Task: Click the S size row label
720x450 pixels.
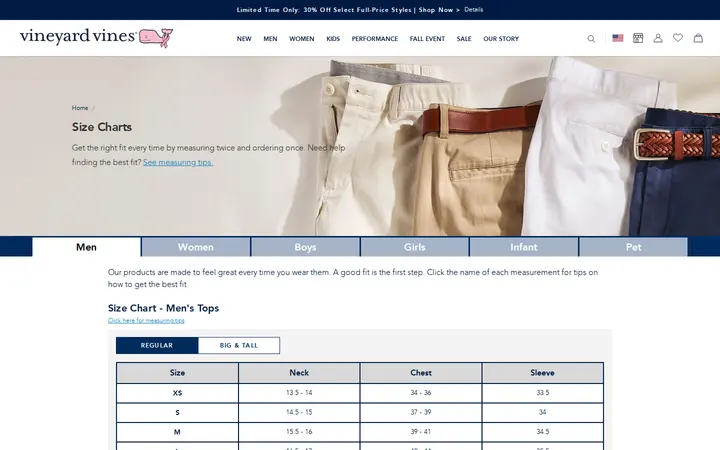Action: click(x=177, y=412)
